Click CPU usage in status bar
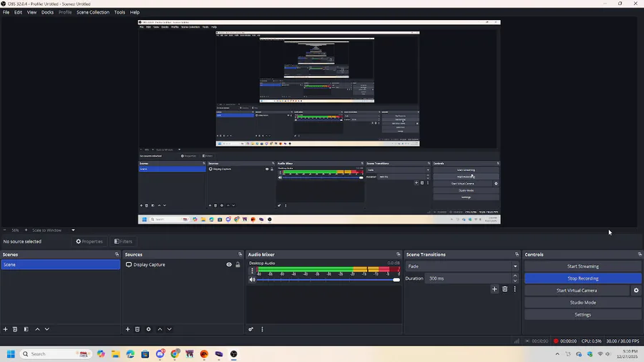This screenshot has height=362, width=644. click(x=592, y=341)
